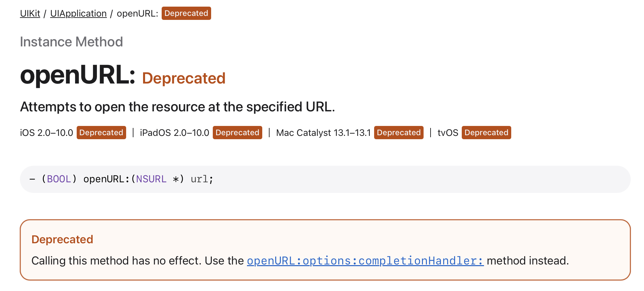Viewport: 644px width, 291px height.
Task: Click the openURL: page title heading
Action: click(x=78, y=75)
